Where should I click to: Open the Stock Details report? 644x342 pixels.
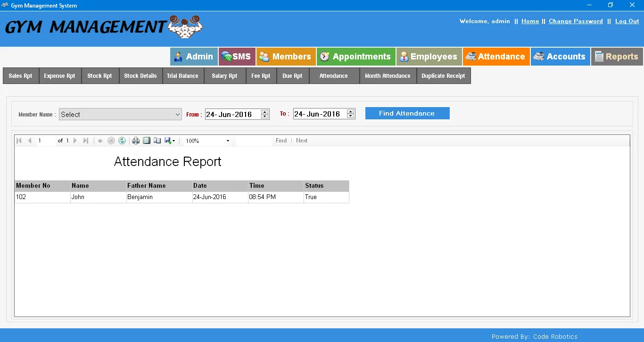[x=140, y=76]
